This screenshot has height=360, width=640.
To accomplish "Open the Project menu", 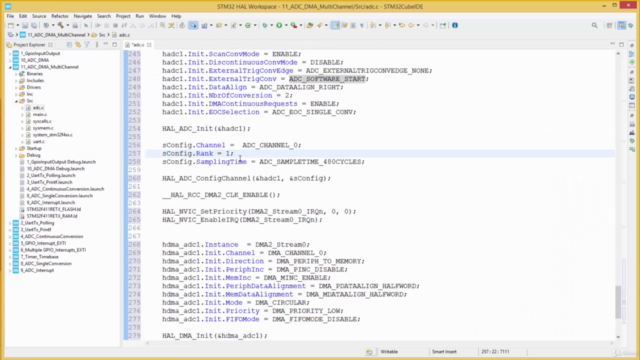I will pyautogui.click(x=123, y=16).
